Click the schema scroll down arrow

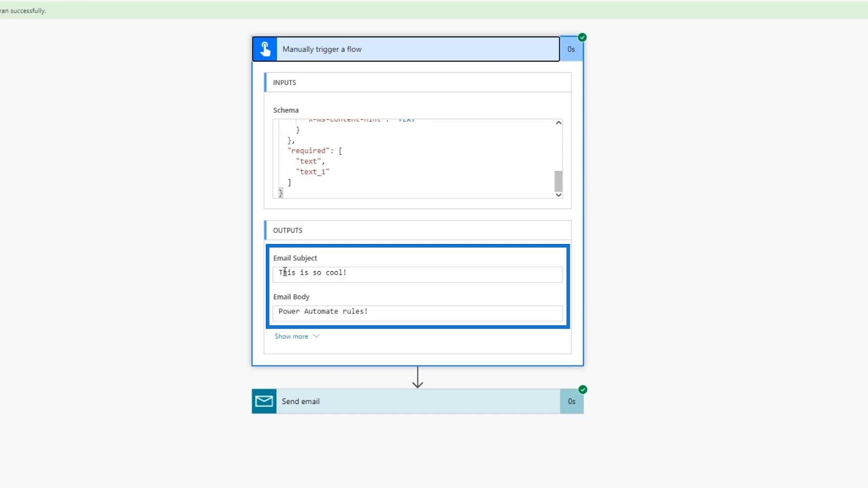558,195
